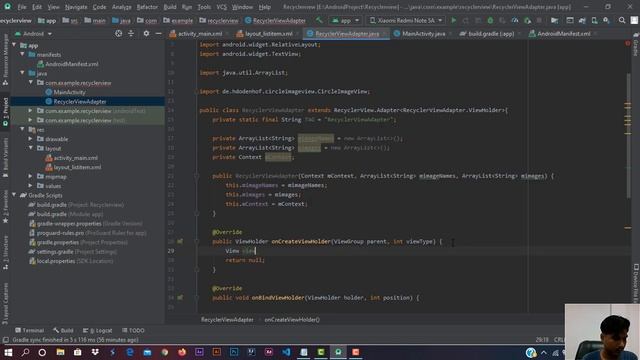Toggle the Gradle side tab
The width and height of the screenshot is (640, 360).
click(636, 45)
